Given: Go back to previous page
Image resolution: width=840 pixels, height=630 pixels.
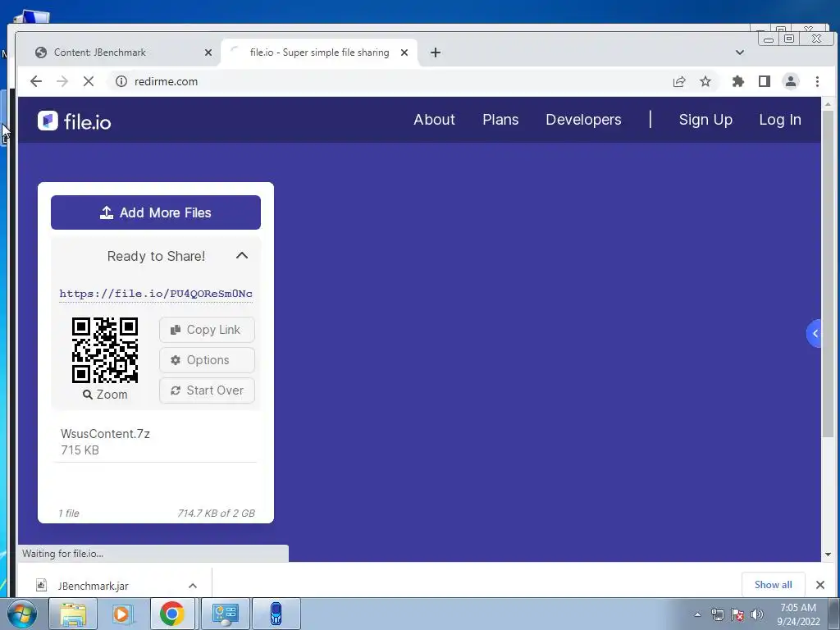Looking at the screenshot, I should (x=36, y=81).
